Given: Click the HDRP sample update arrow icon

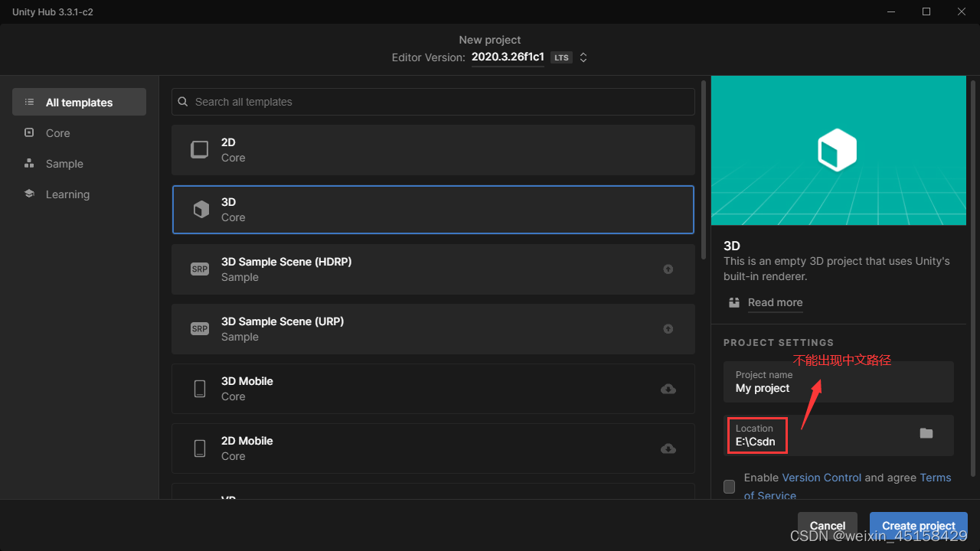Looking at the screenshot, I should pyautogui.click(x=668, y=269).
